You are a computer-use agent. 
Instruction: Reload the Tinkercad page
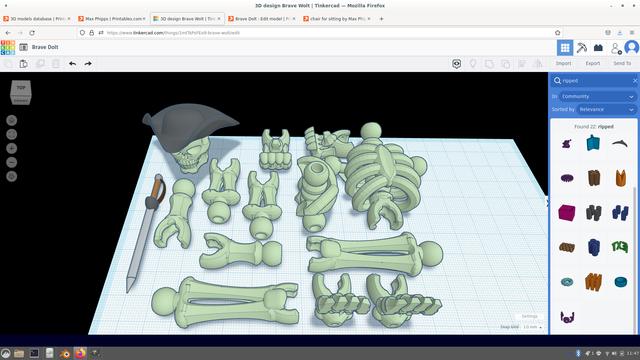click(32, 33)
